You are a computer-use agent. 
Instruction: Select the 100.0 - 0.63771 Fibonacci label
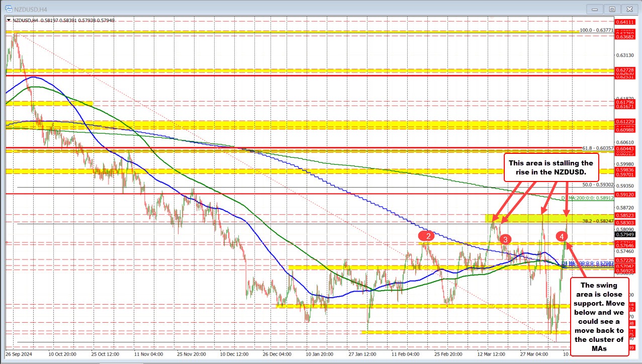(595, 30)
